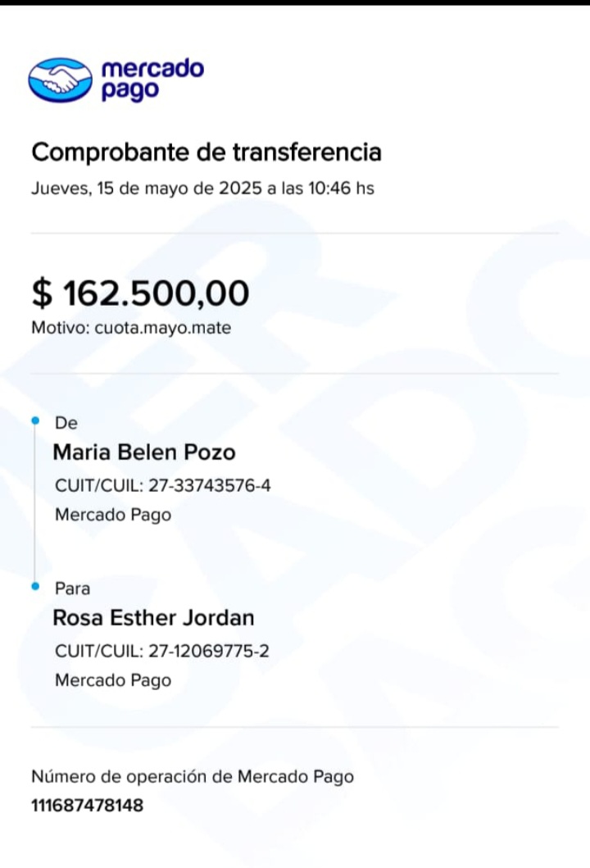Click the "mercado pago" logo text

coord(152,80)
